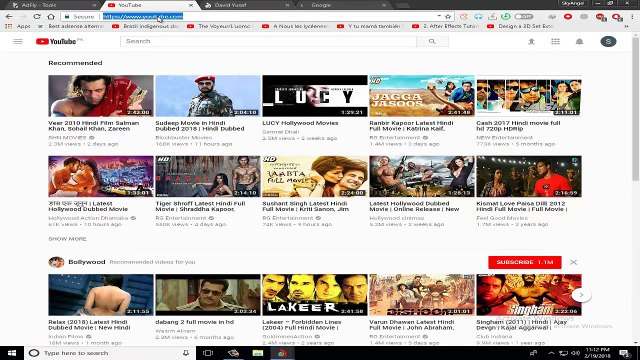640x360 pixels.
Task: Open the YouTube apps grid
Action: point(555,41)
